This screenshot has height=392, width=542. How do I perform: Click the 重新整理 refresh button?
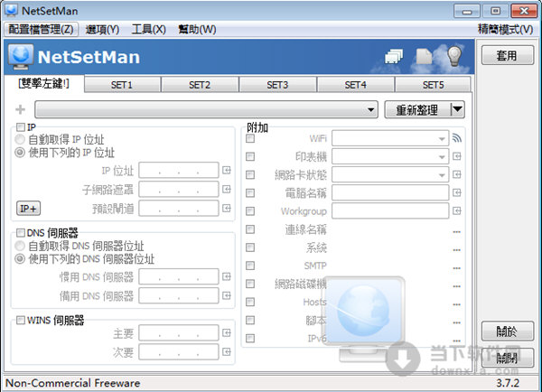pyautogui.click(x=418, y=110)
